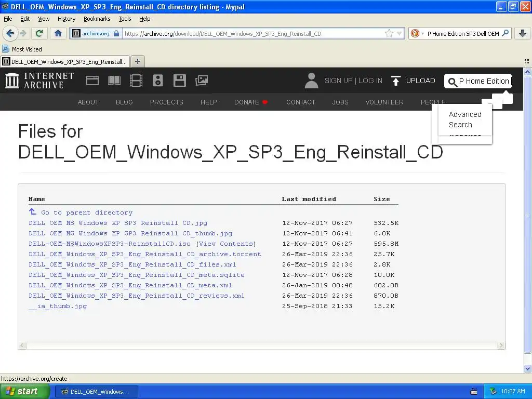Click the parent directory arrow icon
The height and width of the screenshot is (399, 532).
point(33,212)
